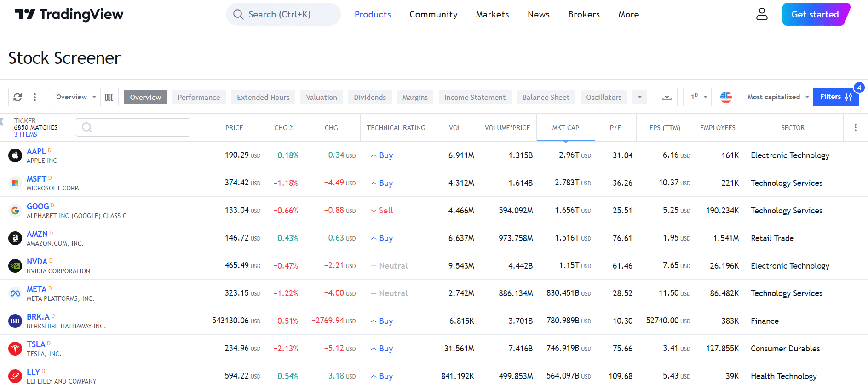Collapse the ticker column arrow
Image resolution: width=868 pixels, height=390 pixels.
[2, 122]
